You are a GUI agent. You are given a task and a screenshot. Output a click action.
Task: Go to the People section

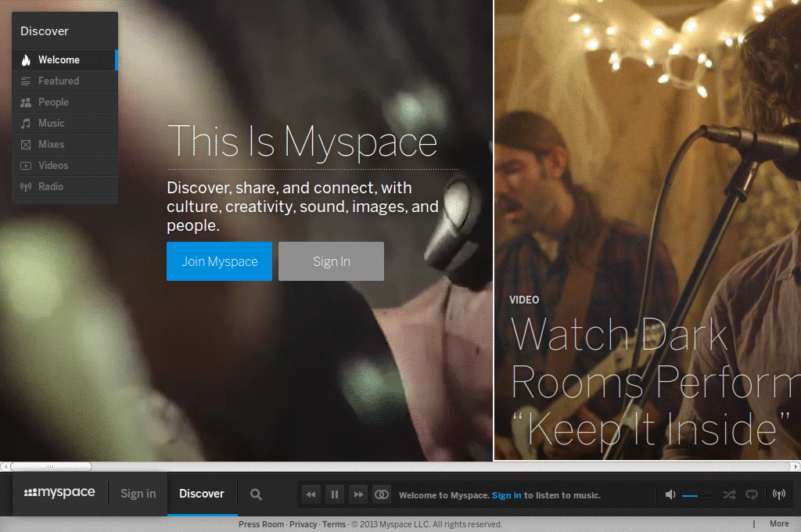point(65,102)
